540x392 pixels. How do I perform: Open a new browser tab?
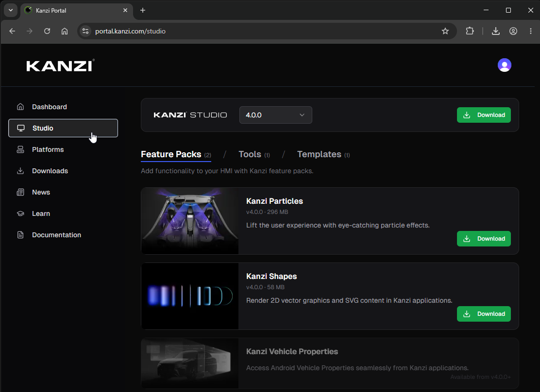(143, 10)
